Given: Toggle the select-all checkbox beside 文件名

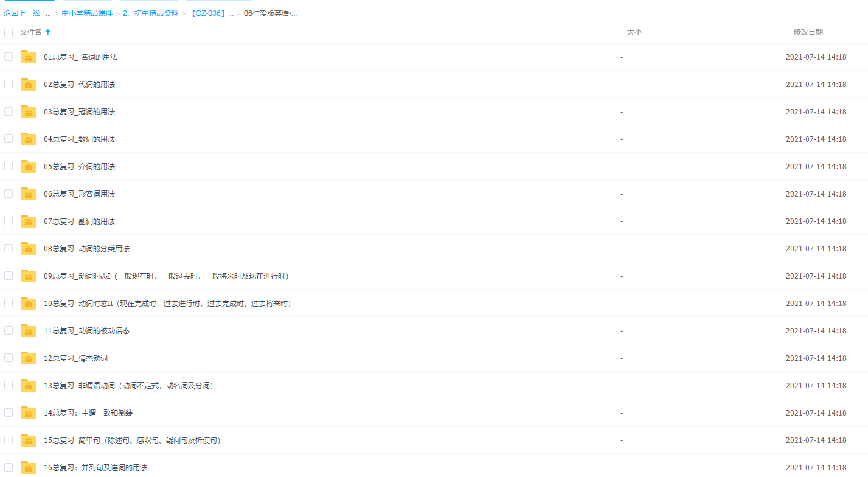Looking at the screenshot, I should click(9, 33).
